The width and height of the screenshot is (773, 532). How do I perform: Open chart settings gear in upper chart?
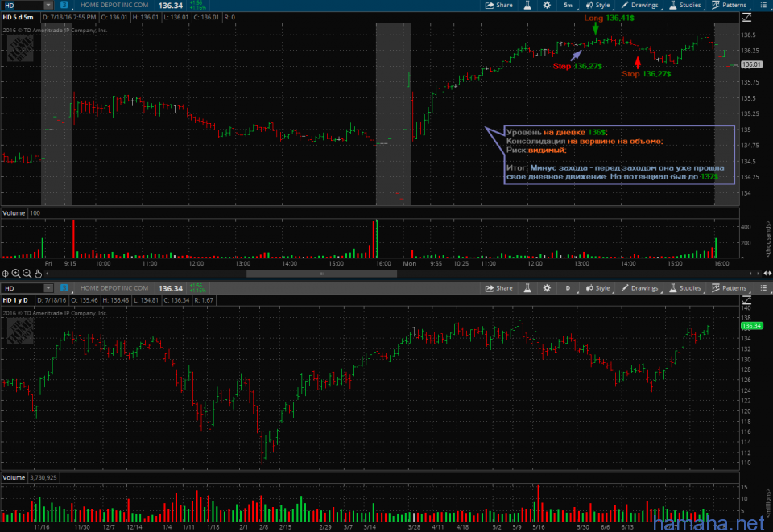(x=547, y=6)
